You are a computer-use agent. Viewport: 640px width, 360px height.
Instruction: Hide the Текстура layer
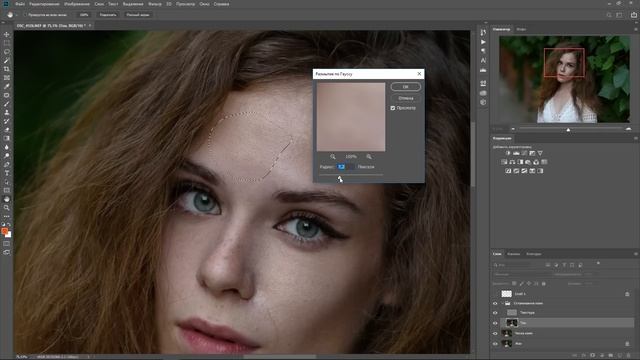click(x=495, y=313)
